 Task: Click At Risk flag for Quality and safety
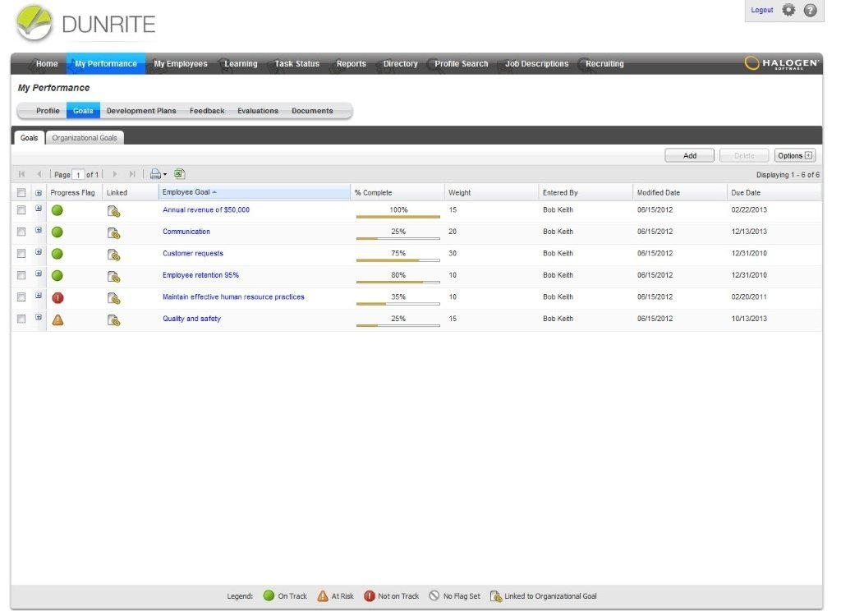point(57,319)
